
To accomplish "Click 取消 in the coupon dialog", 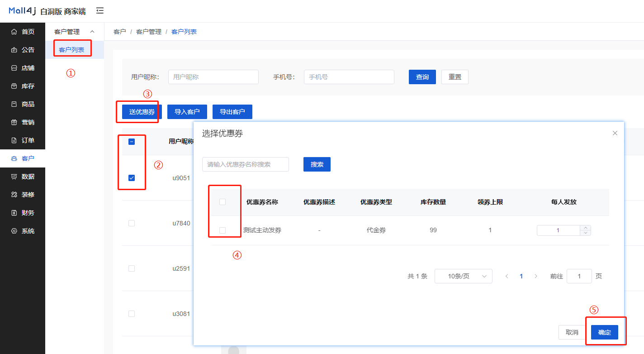I will click(x=572, y=332).
